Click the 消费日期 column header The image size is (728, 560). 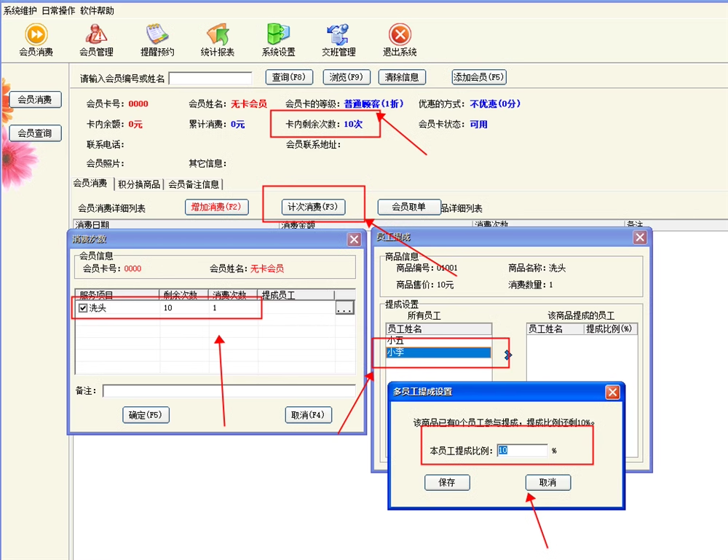[x=176, y=225]
